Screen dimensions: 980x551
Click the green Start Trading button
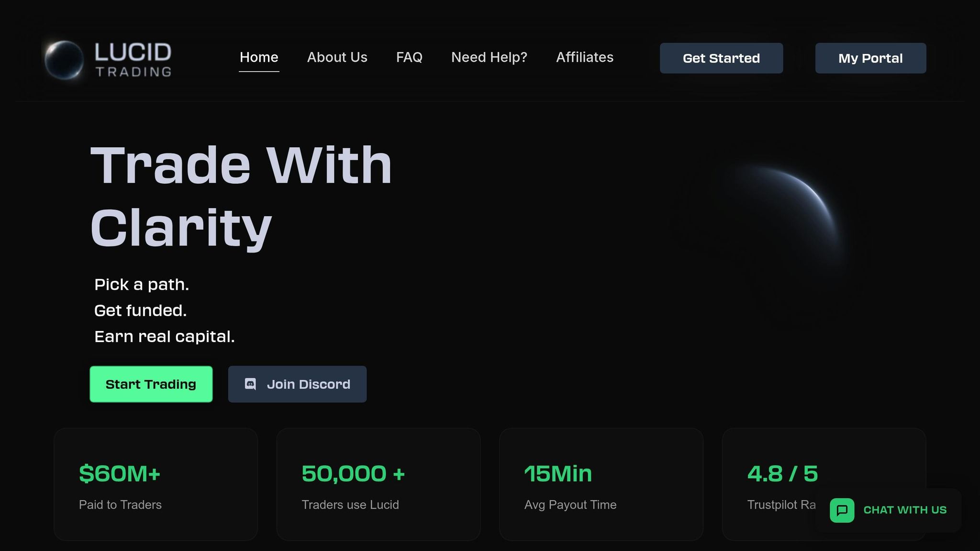point(151,384)
